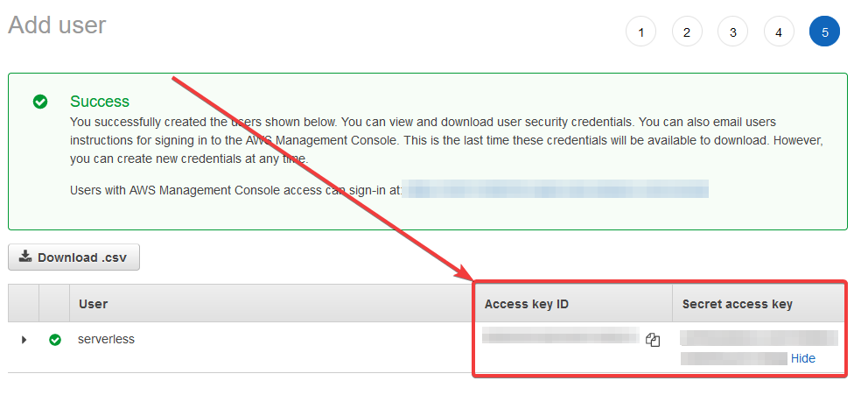868x395 pixels.
Task: Click the User column header
Action: click(x=93, y=304)
